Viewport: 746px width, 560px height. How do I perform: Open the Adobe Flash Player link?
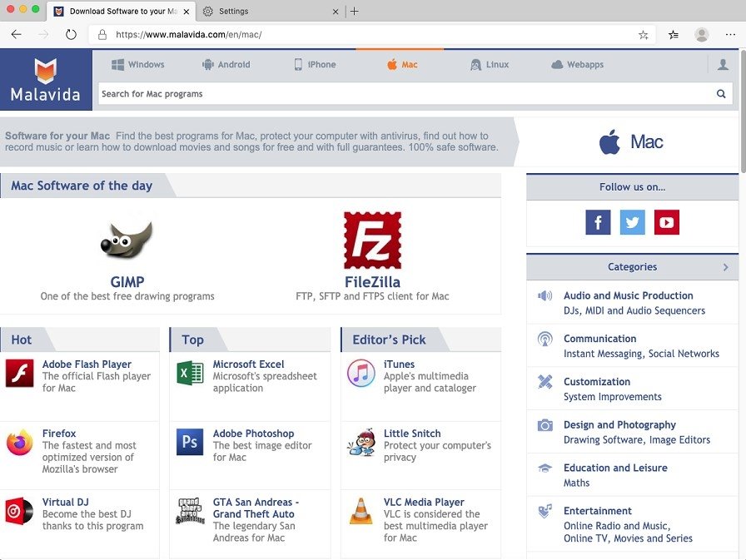pyautogui.click(x=87, y=364)
